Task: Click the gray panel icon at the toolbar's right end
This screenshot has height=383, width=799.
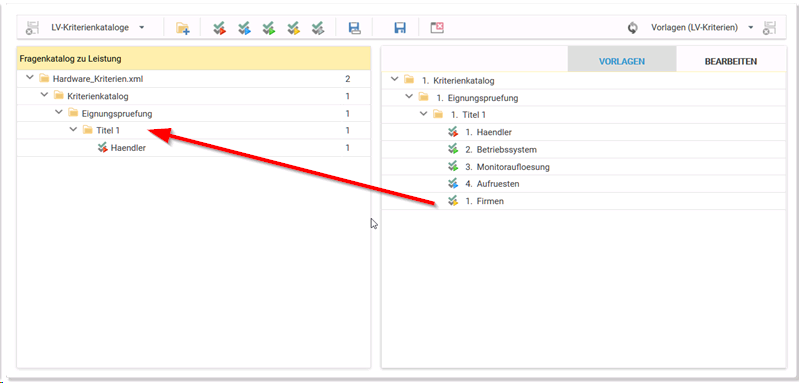Action: pyautogui.click(x=769, y=28)
